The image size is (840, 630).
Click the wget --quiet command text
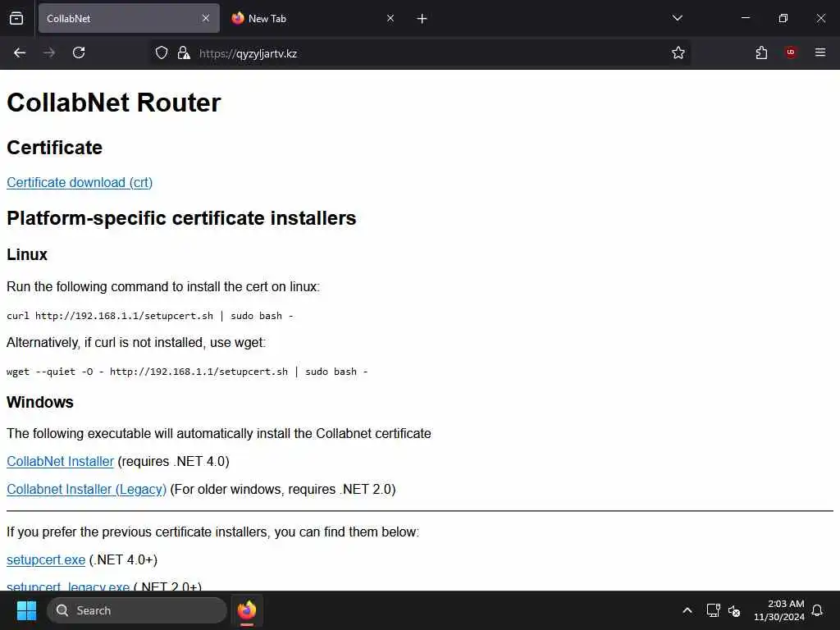click(x=188, y=372)
